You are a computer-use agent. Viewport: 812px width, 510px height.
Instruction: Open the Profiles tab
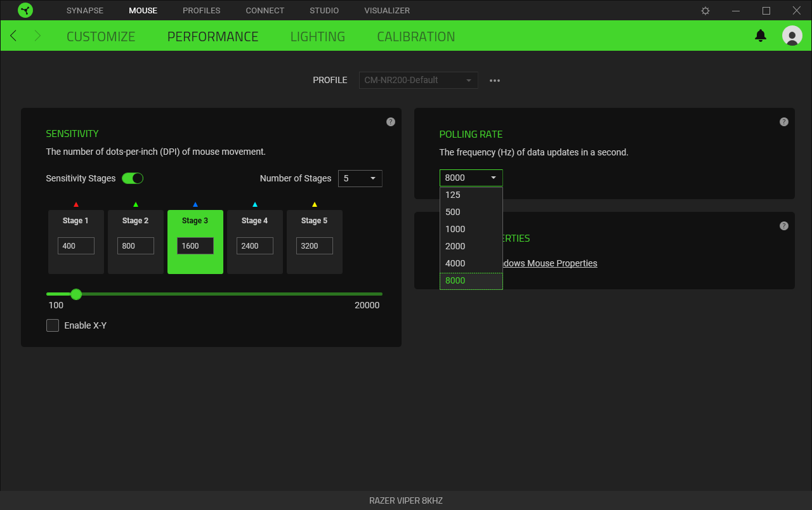pos(202,11)
